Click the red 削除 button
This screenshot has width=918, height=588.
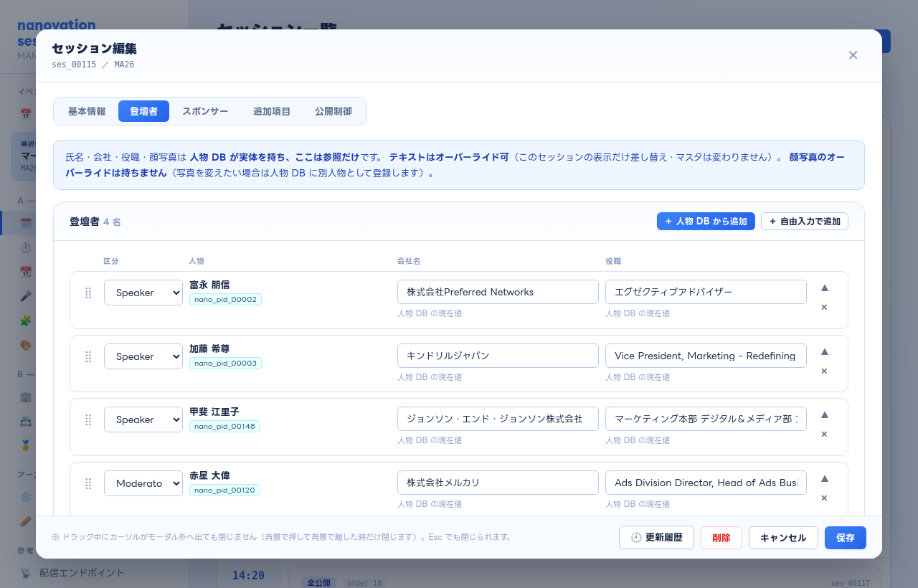click(x=721, y=538)
